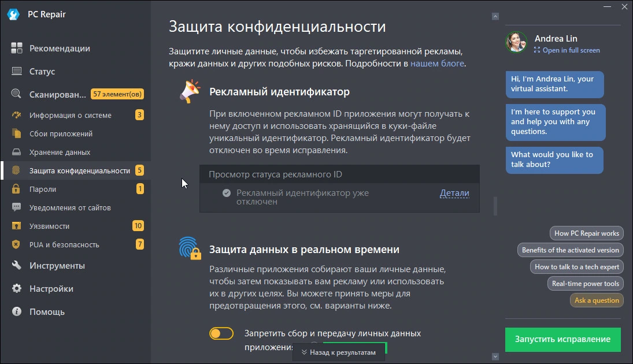
Task: Click Andrea Lin's avatar picture
Action: [516, 42]
